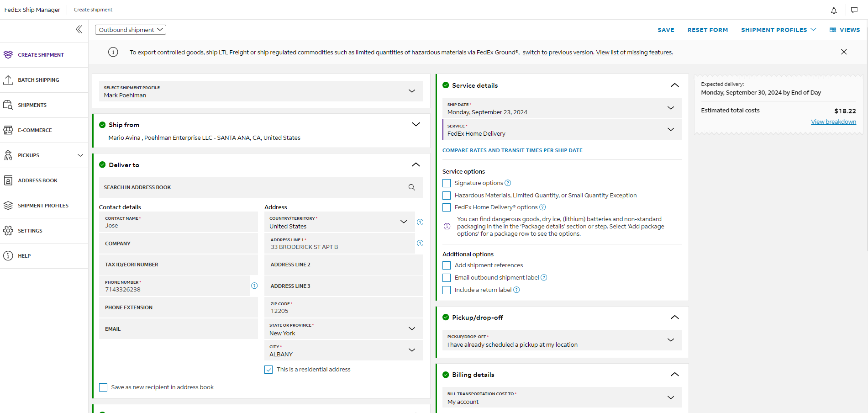Open help for Address Line 1
Screen dimensions: 868x413
tap(420, 243)
